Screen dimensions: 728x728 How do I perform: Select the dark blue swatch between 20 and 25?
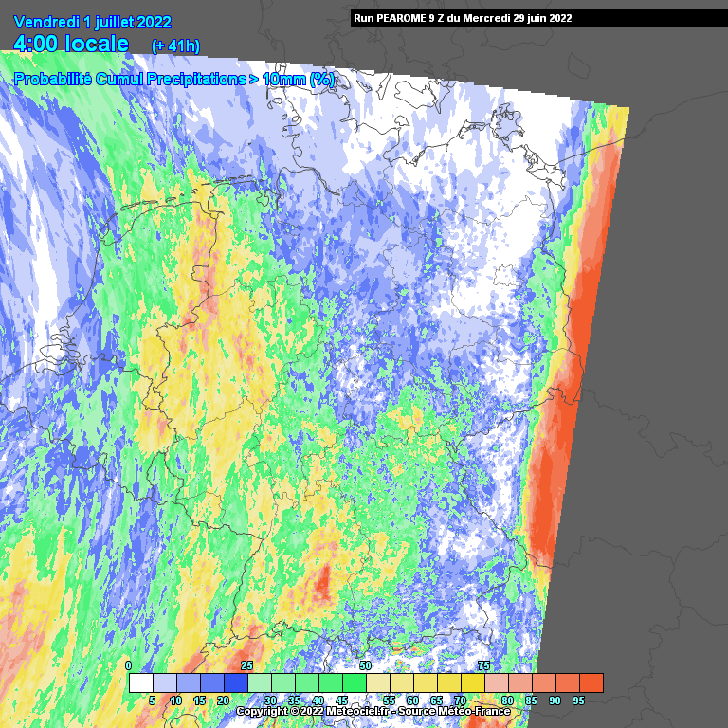point(235,682)
